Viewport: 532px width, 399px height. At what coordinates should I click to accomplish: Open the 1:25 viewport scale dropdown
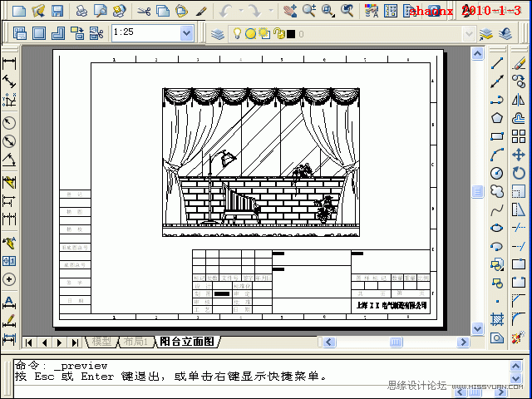(186, 33)
